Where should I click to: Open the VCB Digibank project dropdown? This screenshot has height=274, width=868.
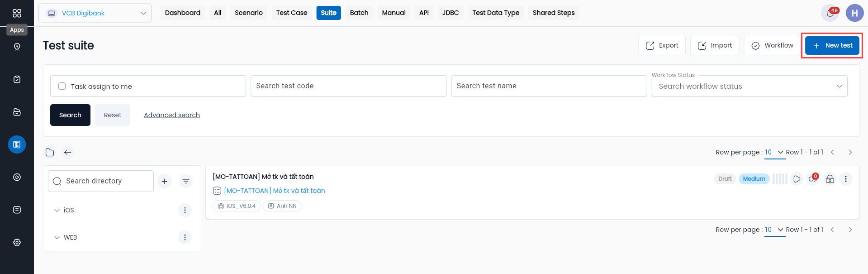point(95,13)
